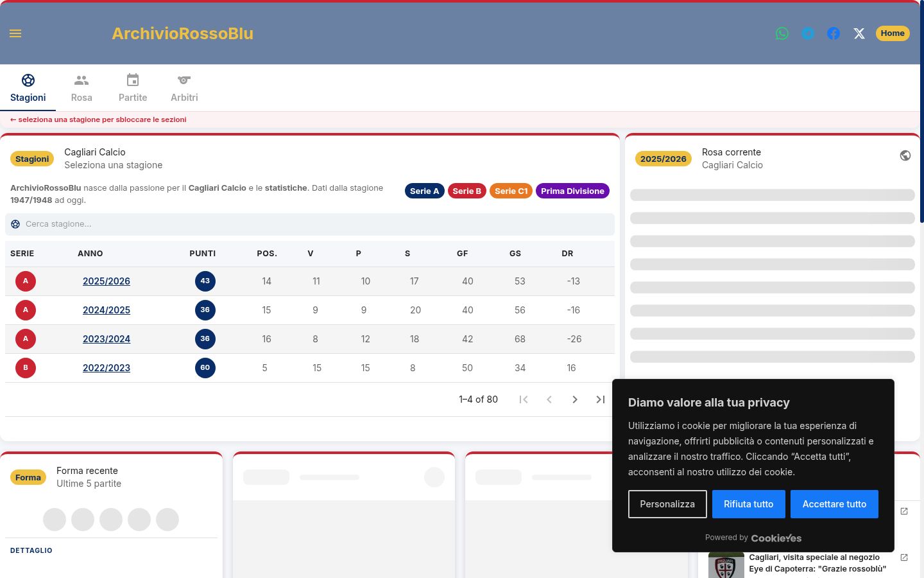Click the points badge 43

tap(205, 281)
